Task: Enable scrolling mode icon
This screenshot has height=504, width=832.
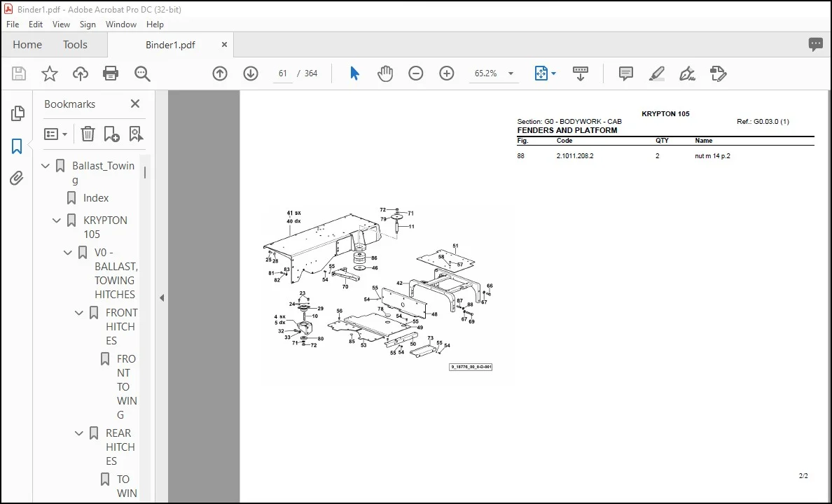Action: tap(581, 73)
